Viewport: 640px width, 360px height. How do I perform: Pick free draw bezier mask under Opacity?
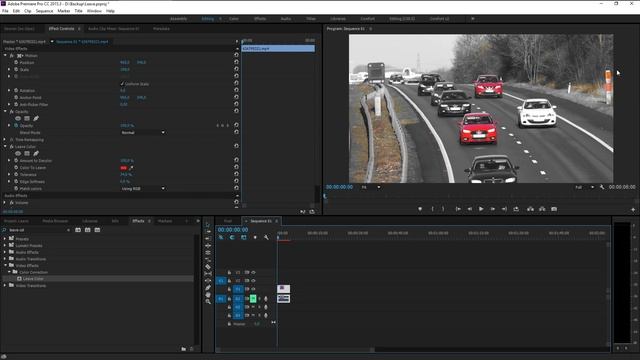pyautogui.click(x=36, y=118)
